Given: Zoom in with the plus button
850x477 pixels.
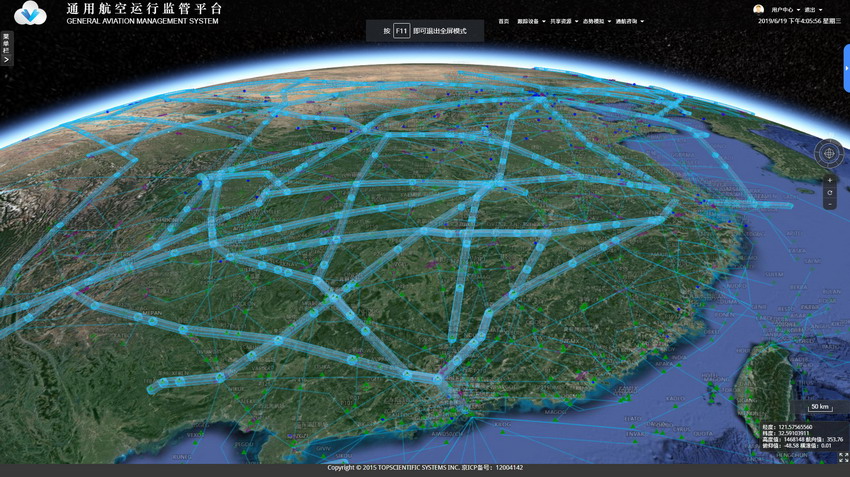Looking at the screenshot, I should click(x=829, y=181).
